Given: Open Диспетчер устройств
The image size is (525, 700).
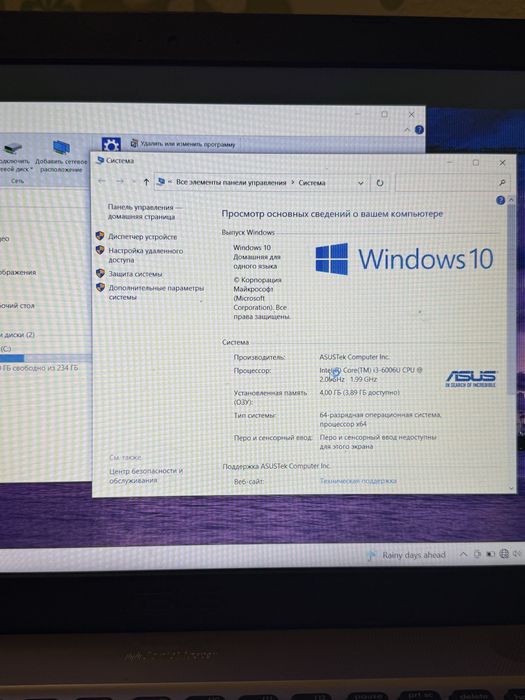Looking at the screenshot, I should pos(142,237).
